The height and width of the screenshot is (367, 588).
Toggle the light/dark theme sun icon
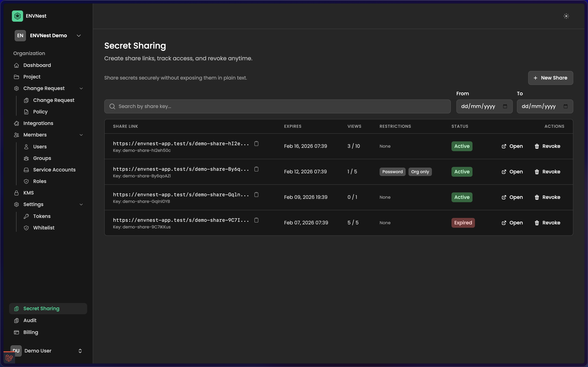pos(566,16)
